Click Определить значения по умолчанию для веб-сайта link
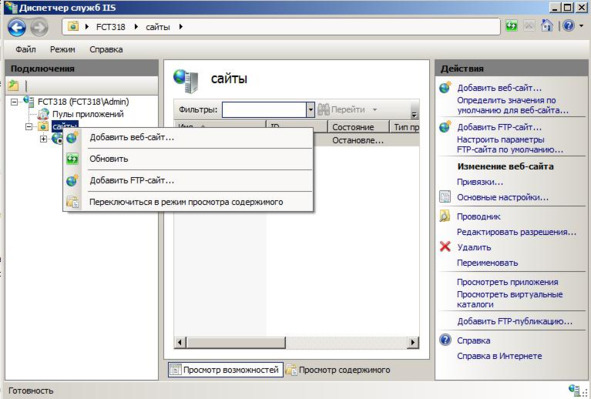The image size is (591, 399). 513,105
